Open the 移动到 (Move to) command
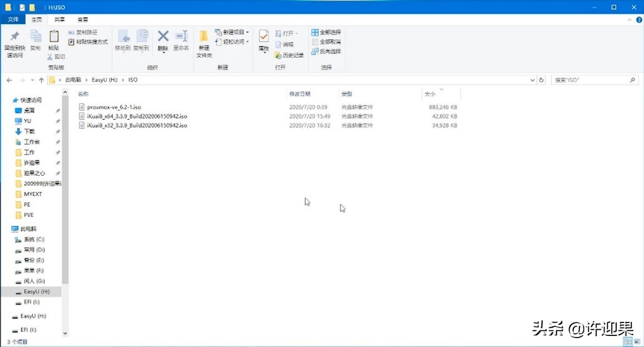644x347 pixels. pos(123,41)
